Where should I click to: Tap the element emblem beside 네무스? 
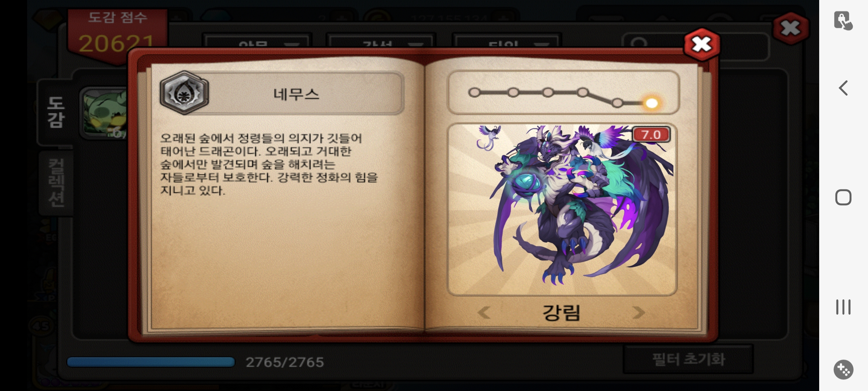tap(184, 93)
